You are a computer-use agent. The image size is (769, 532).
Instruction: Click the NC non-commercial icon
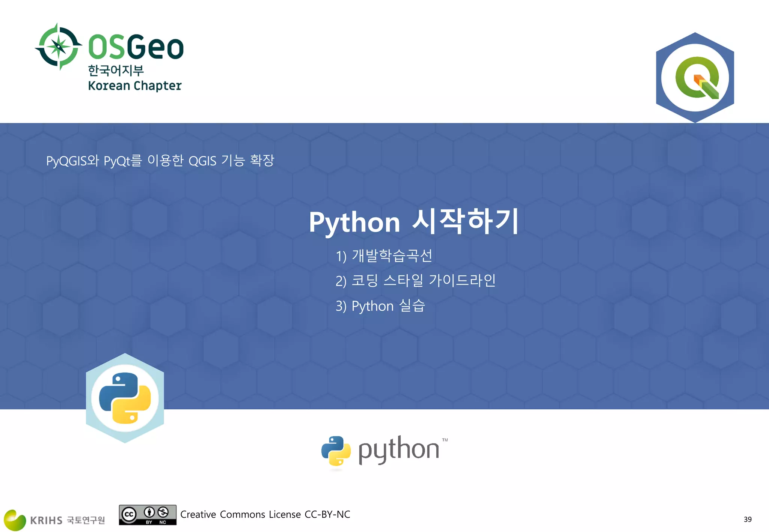click(x=163, y=512)
